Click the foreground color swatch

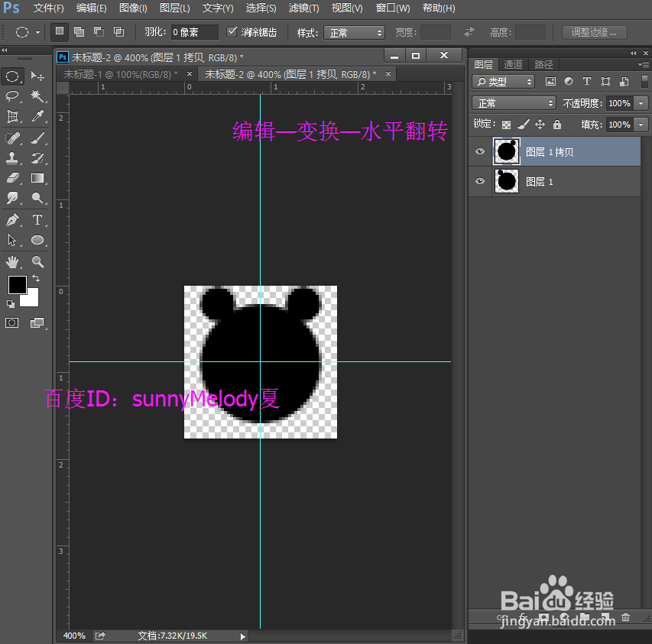[17, 285]
